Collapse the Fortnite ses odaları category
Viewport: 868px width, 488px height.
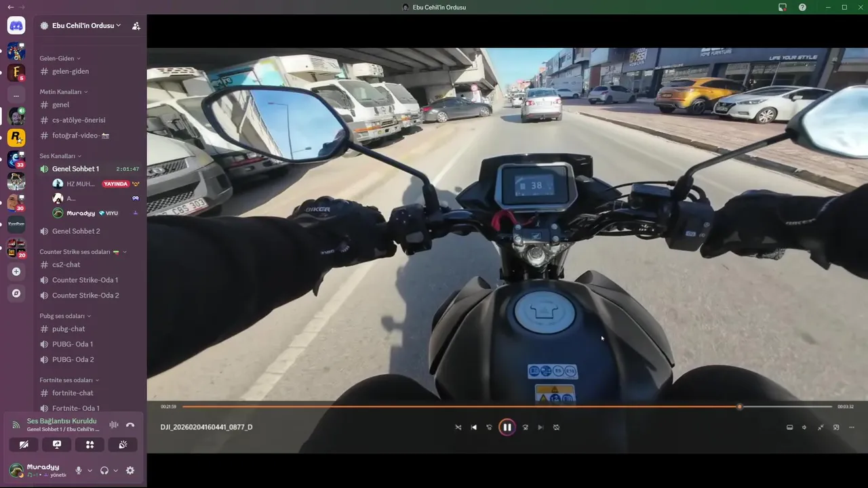[x=69, y=380]
